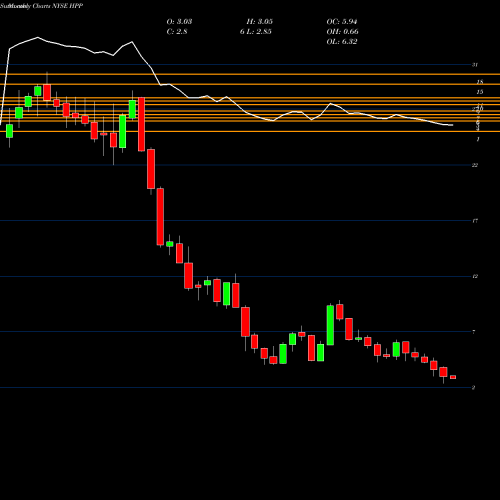Click the orange level label 18
The width and height of the screenshot is (500, 500).
[x=480, y=82]
